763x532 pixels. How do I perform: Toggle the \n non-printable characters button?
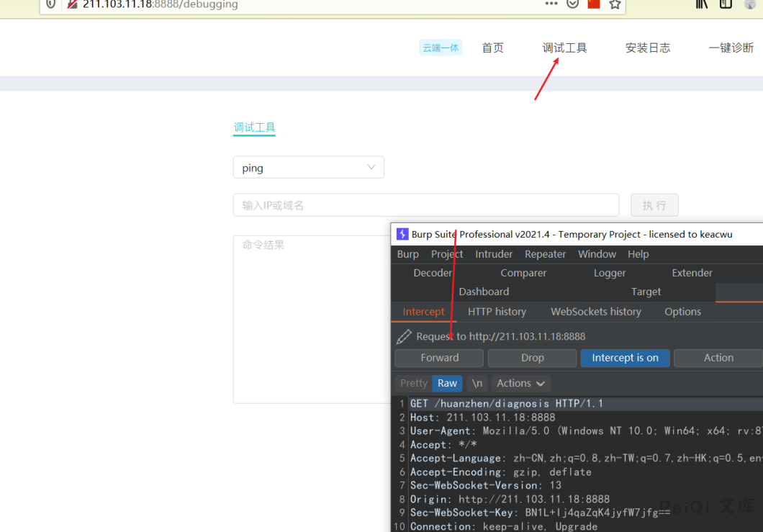[x=477, y=383]
